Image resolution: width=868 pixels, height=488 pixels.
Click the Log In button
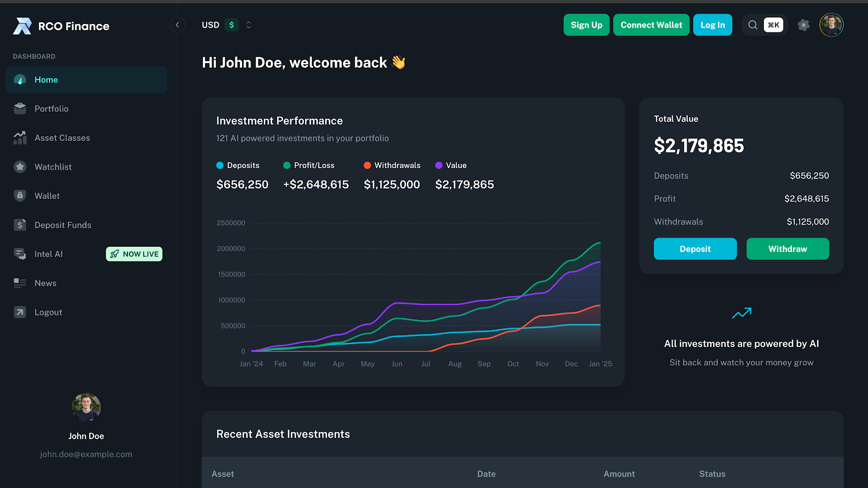(713, 25)
